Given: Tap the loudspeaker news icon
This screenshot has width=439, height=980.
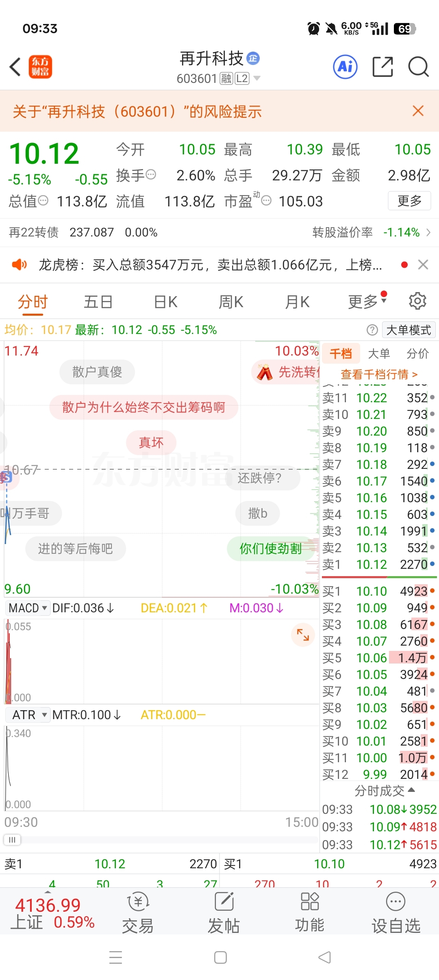Looking at the screenshot, I should (19, 265).
